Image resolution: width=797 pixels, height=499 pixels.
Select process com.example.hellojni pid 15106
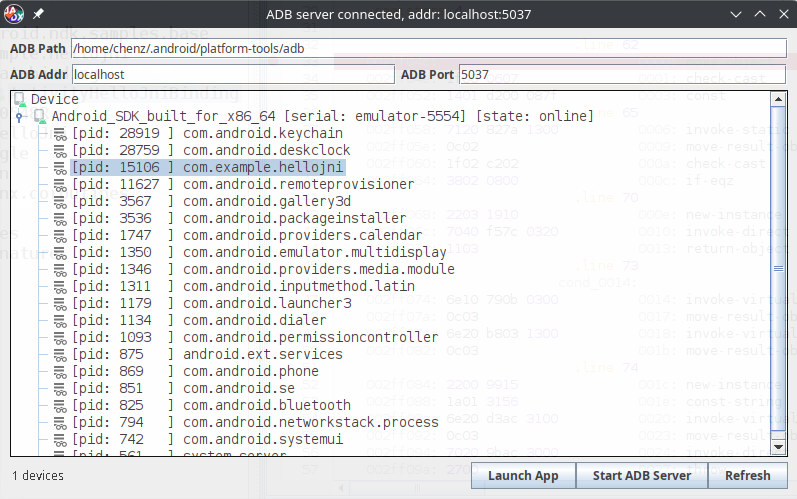pos(208,168)
